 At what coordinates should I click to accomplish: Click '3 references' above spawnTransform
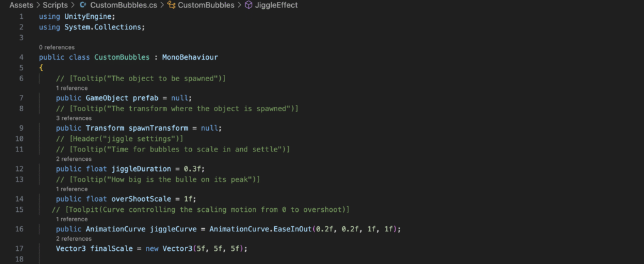(74, 118)
